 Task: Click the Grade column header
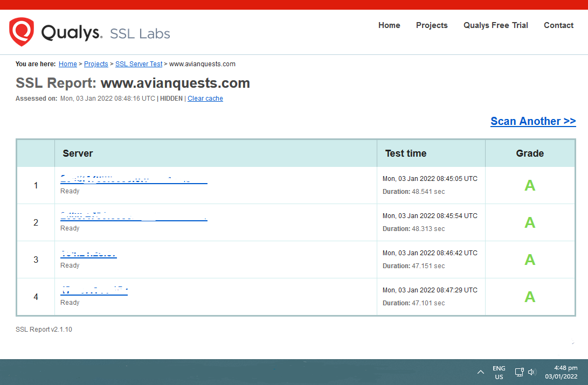pyautogui.click(x=529, y=153)
